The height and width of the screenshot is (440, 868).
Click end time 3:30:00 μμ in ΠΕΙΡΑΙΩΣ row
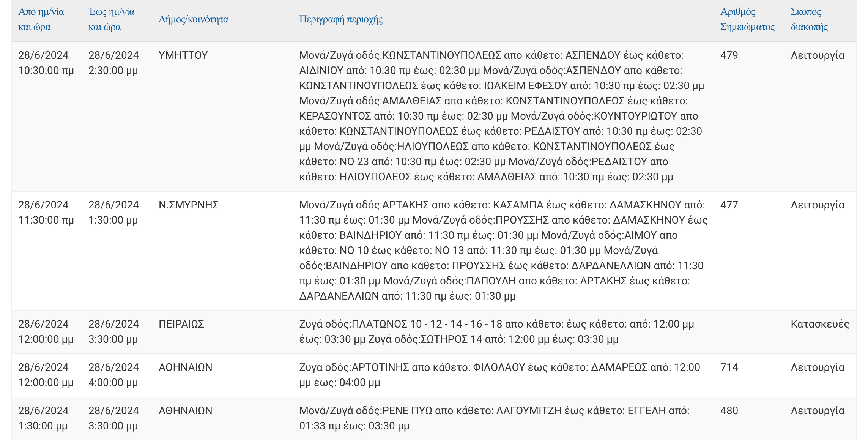point(113,332)
